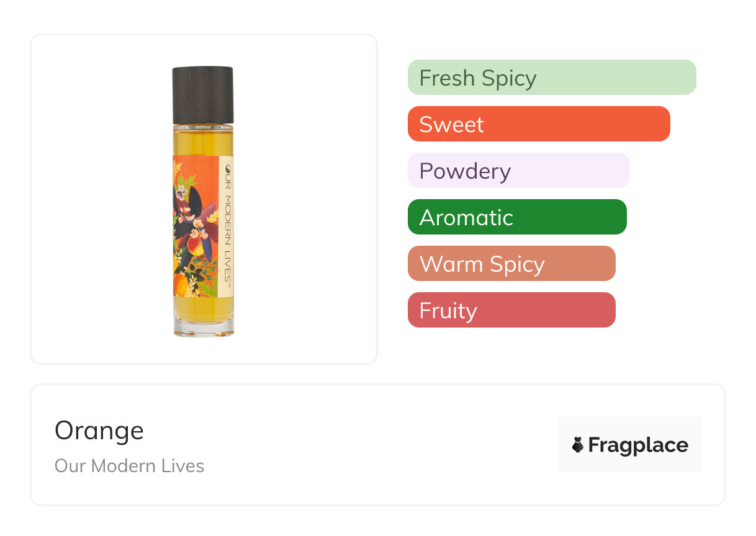Open the Our Modern Lives brand link
Viewport: 756px width, 536px height.
(129, 466)
